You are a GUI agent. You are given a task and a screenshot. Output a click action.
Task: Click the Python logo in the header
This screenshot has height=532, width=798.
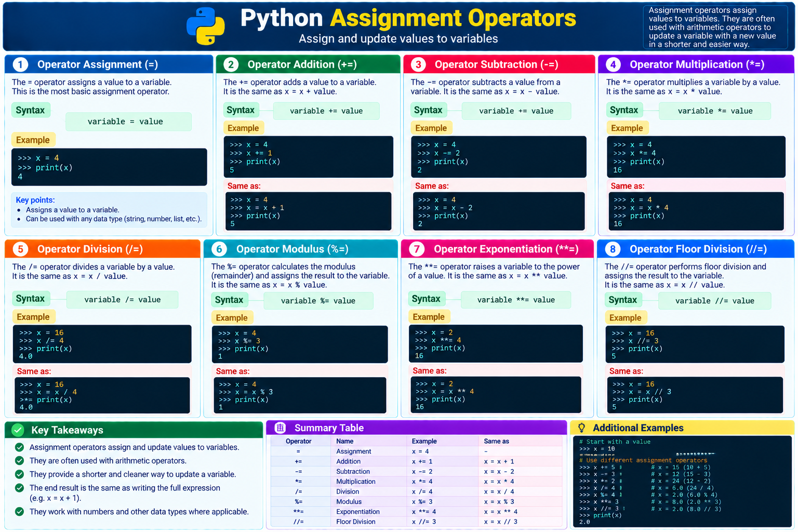pos(206,26)
